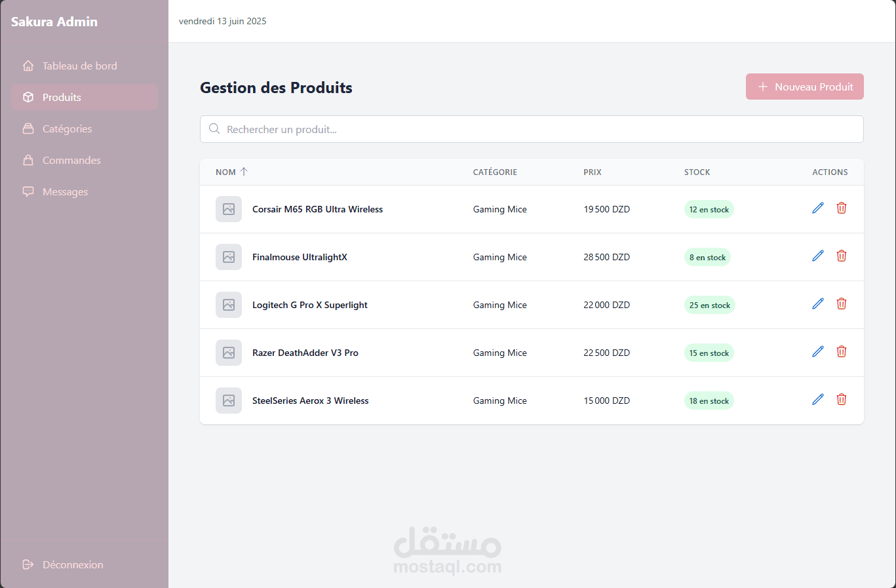896x588 pixels.
Task: Open Commandes in the sidebar
Action: click(85, 160)
